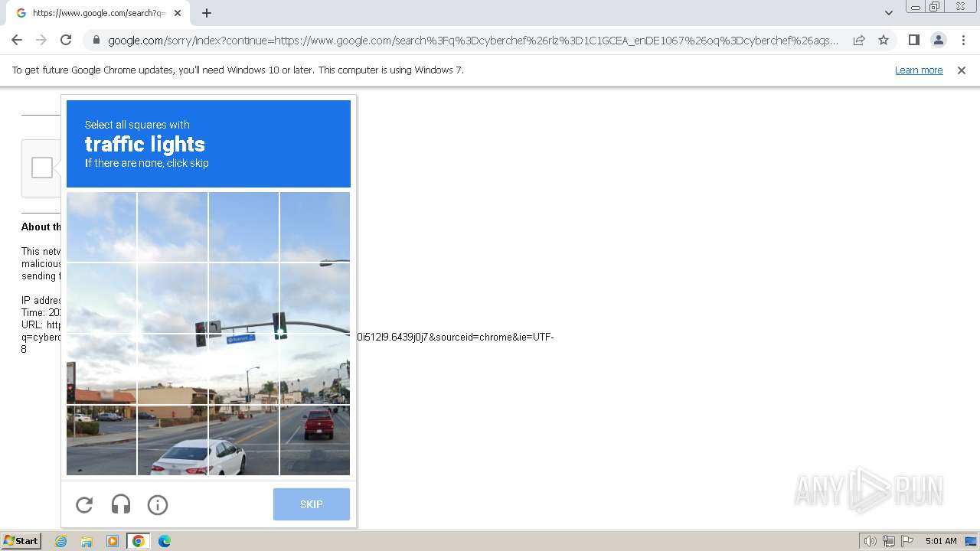Switch to Chrome in the taskbar
Image resolution: width=980 pixels, height=551 pixels.
139,541
